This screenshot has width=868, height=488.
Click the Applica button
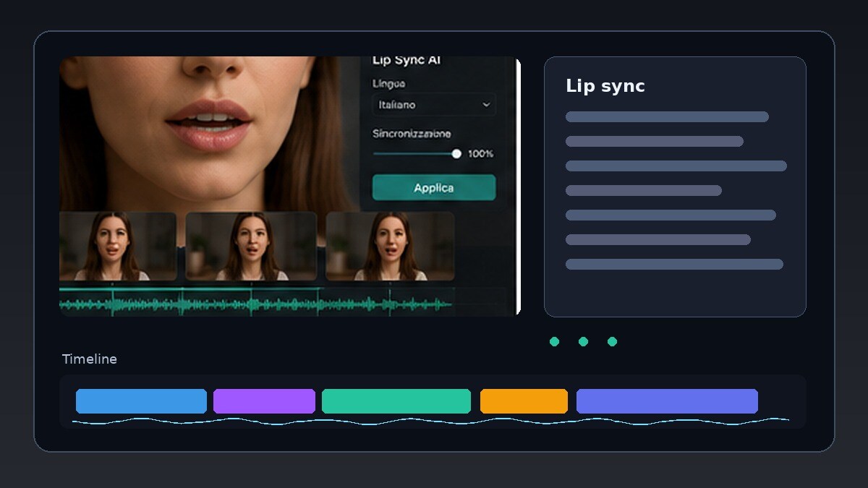434,188
